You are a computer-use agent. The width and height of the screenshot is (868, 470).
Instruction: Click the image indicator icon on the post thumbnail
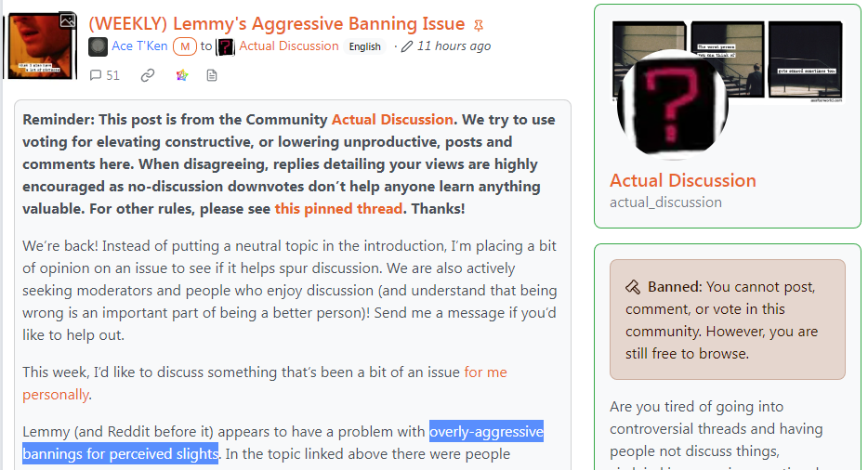tap(67, 21)
